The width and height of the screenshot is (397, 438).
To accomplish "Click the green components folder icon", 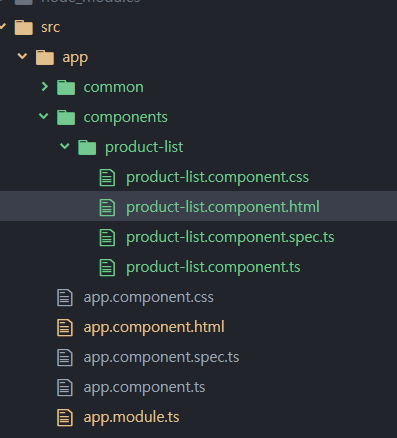I will tap(66, 117).
